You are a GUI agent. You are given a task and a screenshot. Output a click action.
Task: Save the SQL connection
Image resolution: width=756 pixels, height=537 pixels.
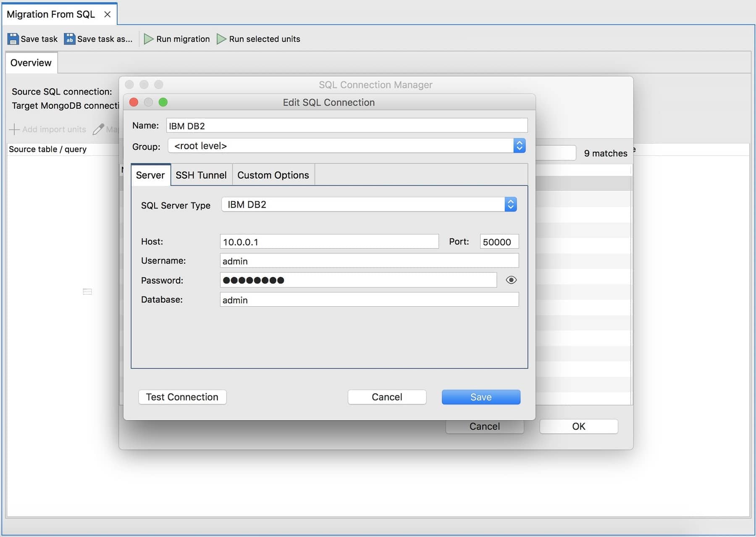(481, 397)
